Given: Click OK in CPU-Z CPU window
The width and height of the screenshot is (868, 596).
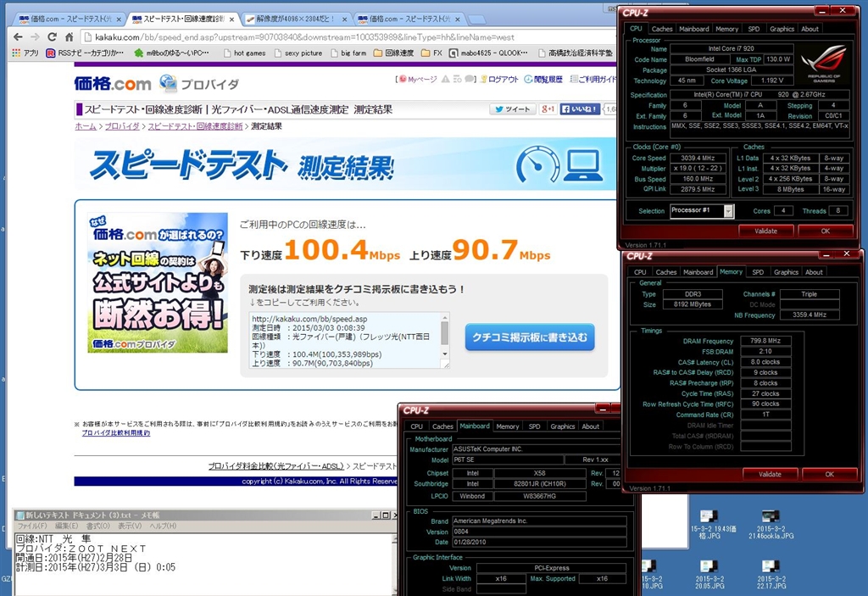Looking at the screenshot, I should [825, 231].
